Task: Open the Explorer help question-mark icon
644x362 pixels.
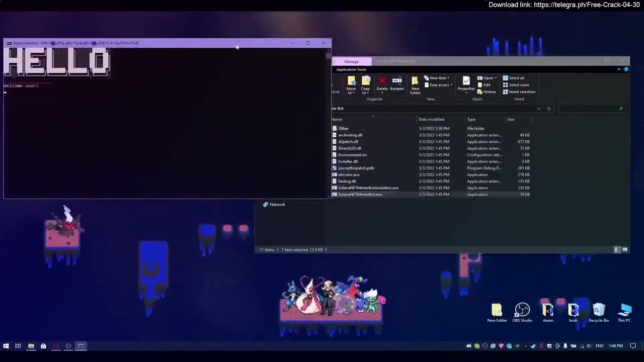Action: tap(626, 69)
